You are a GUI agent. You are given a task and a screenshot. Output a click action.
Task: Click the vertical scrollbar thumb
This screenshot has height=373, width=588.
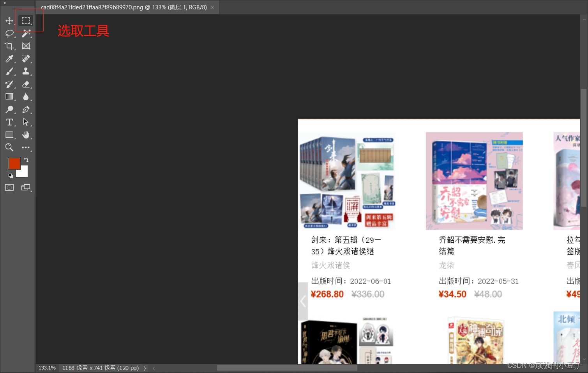[584, 148]
